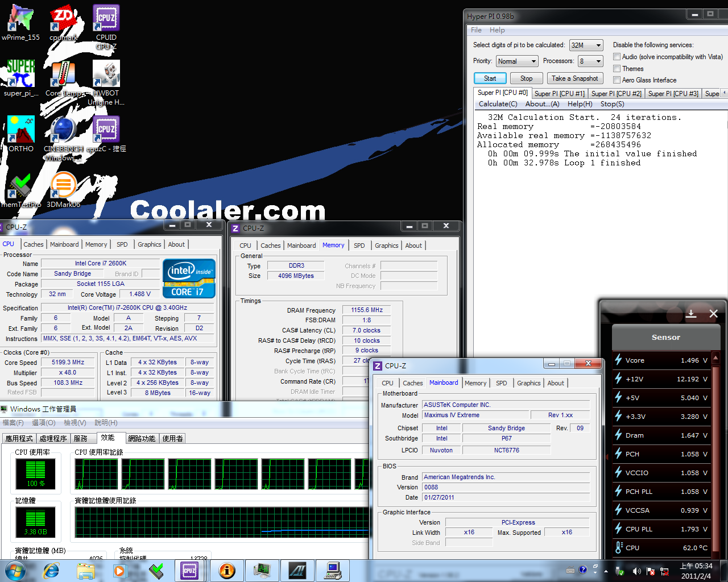Open the Stop(S) menu in Super PI
Viewport: 728px width, 582px height.
click(612, 104)
